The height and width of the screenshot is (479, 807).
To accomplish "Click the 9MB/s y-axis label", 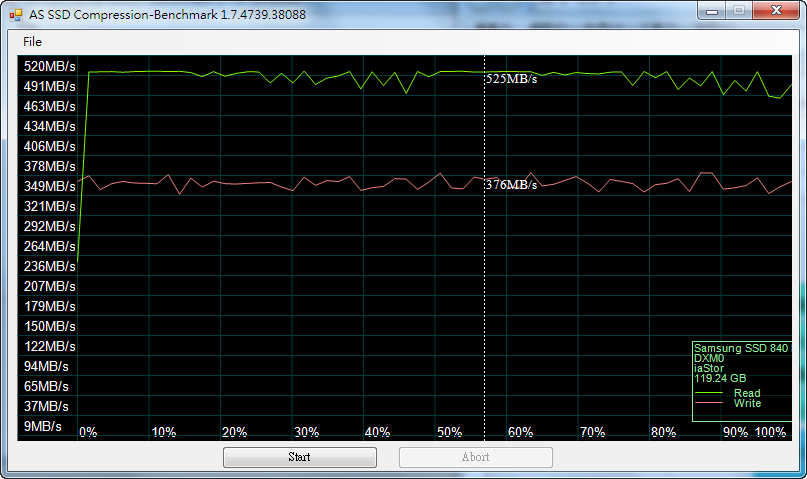I will point(42,426).
